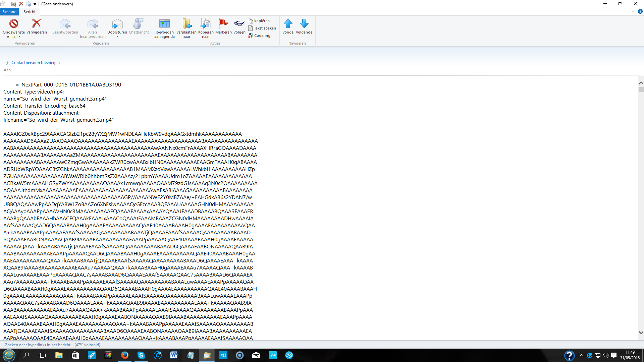Click the save icon in title bar
The width and height of the screenshot is (644, 362).
(x=14, y=4)
